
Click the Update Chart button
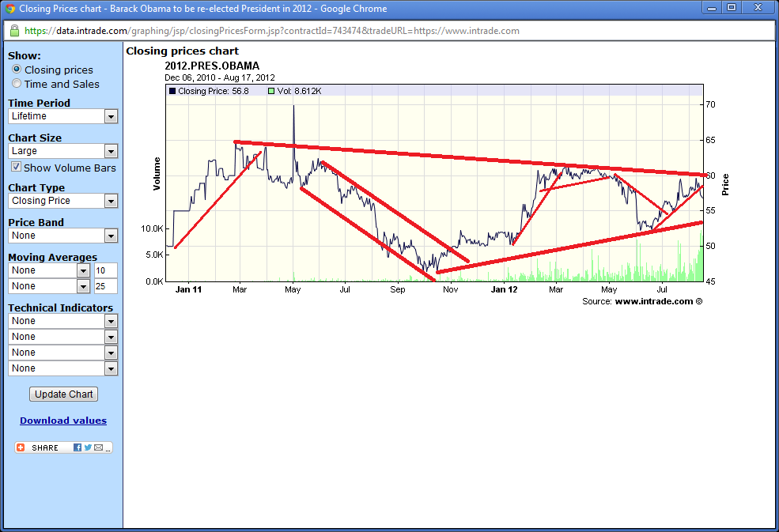coord(63,394)
